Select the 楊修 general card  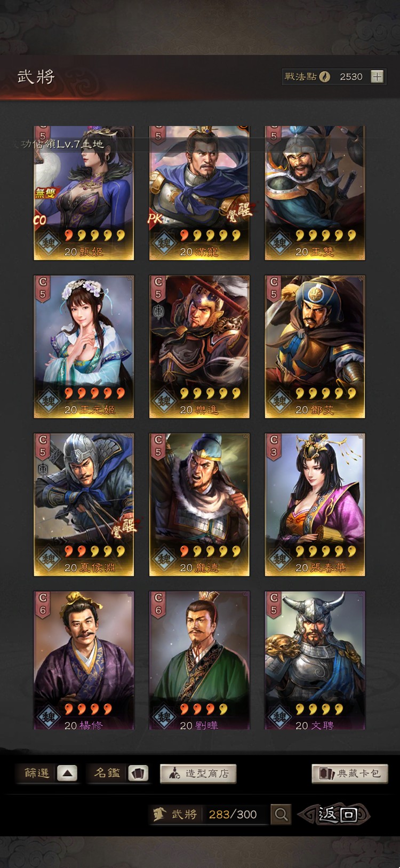[84, 660]
